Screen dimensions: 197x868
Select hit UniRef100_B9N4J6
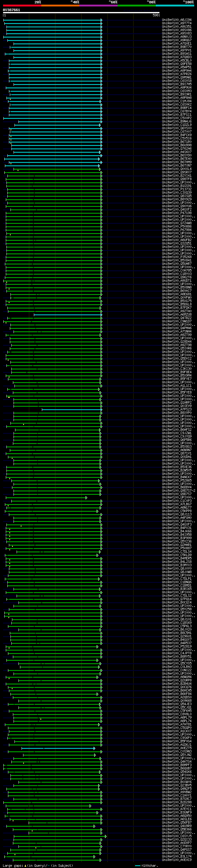(x=177, y=122)
